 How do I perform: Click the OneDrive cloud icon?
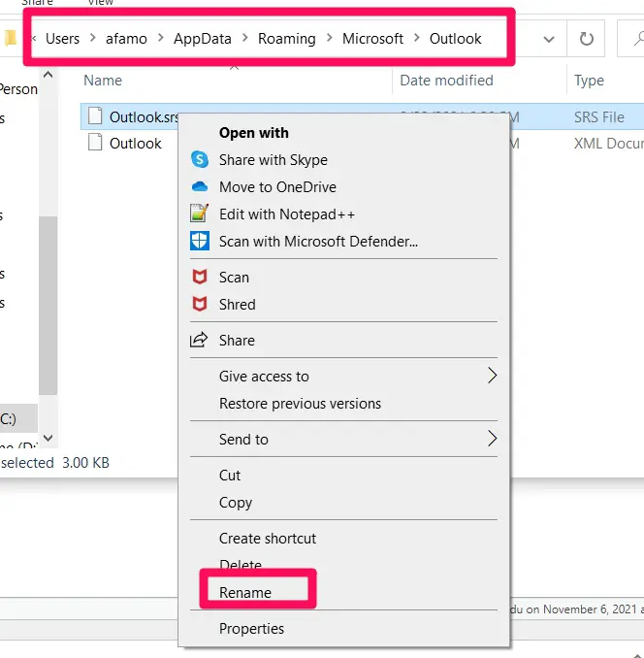(x=200, y=186)
